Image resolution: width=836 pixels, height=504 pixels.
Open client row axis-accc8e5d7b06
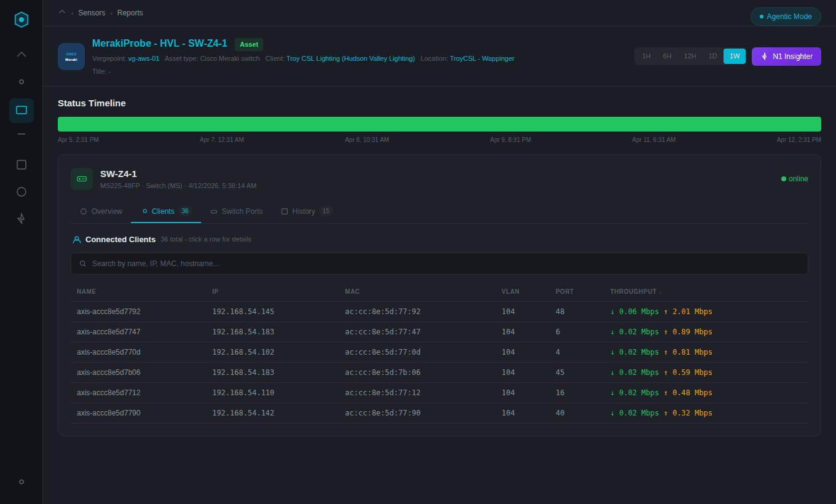pos(440,372)
